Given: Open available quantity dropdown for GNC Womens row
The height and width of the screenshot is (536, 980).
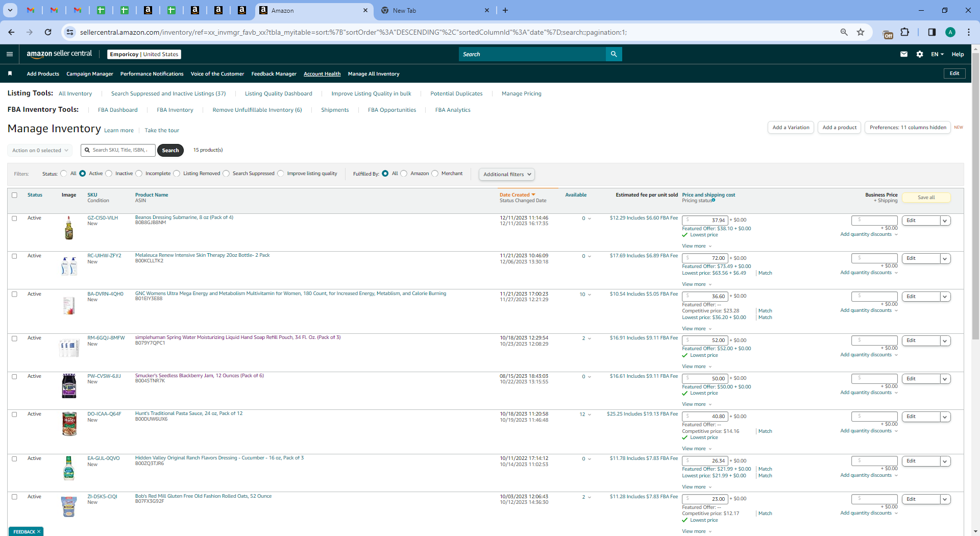Looking at the screenshot, I should (x=585, y=295).
